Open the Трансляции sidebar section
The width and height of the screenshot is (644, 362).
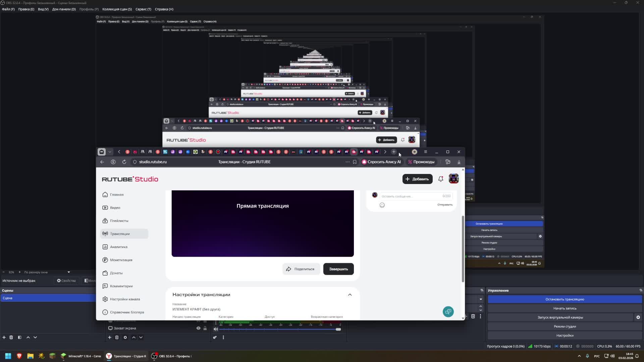[120, 234]
